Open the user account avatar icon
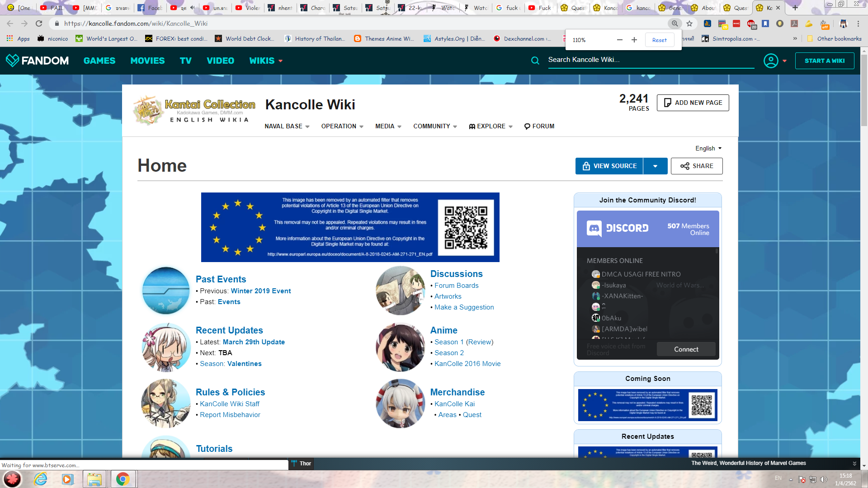Viewport: 868px width, 488px height. [x=771, y=61]
